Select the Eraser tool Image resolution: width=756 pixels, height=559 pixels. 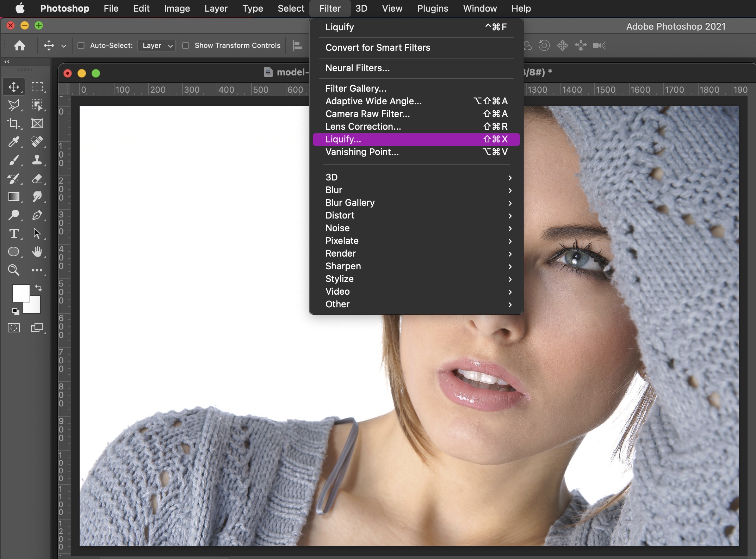coord(37,179)
